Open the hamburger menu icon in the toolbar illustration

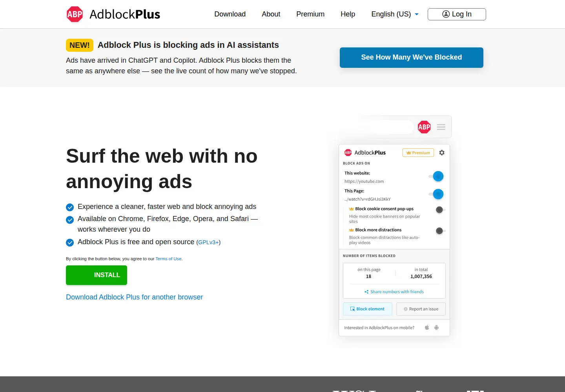[441, 127]
